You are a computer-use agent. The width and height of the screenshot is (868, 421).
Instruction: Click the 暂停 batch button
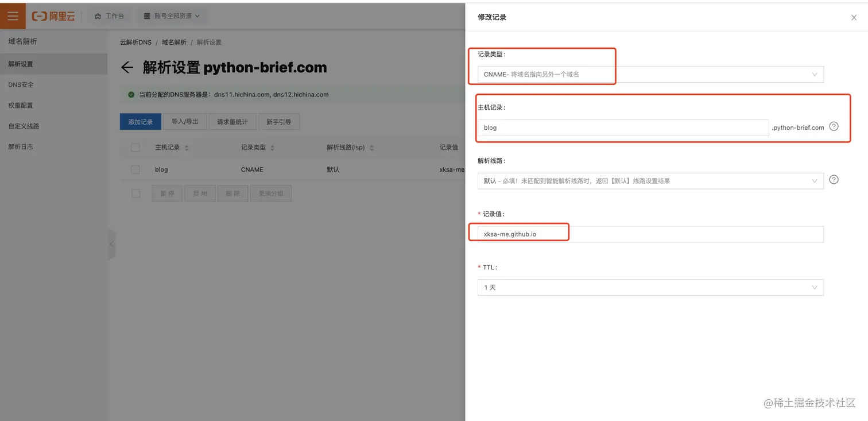(167, 194)
